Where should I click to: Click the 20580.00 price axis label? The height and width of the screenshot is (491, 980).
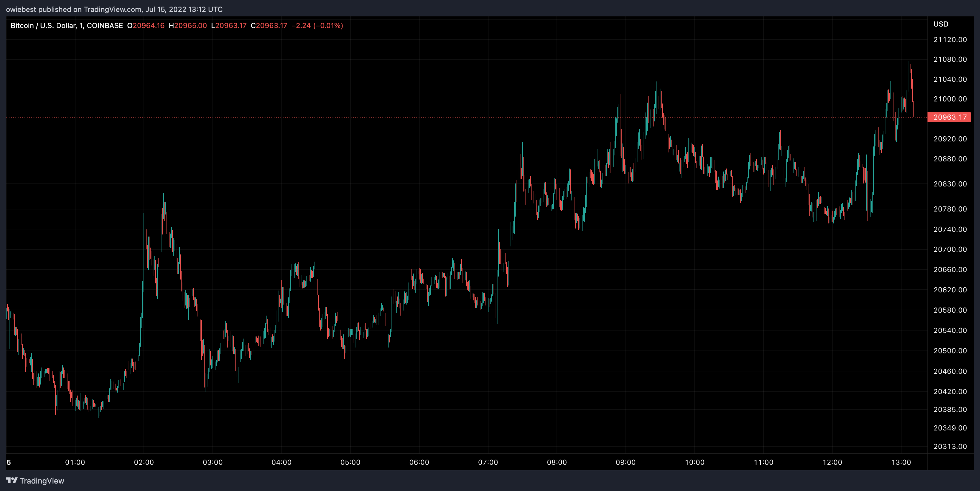[x=950, y=310]
